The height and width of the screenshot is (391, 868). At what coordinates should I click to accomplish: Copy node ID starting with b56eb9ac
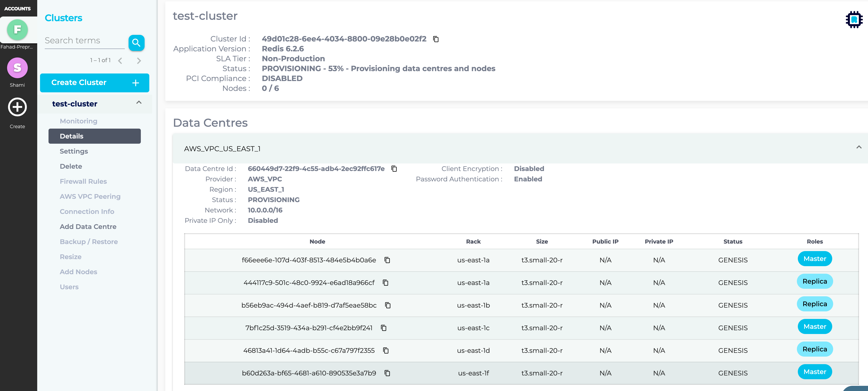point(388,305)
